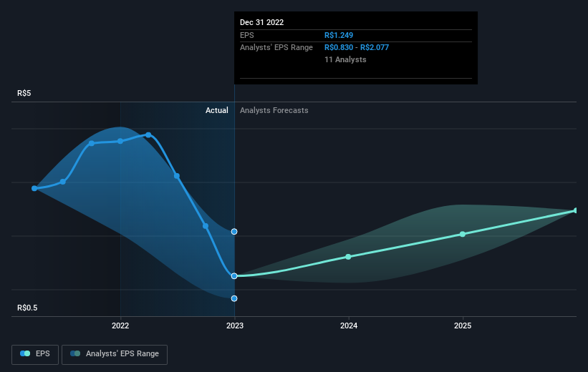Click the R$5 y-axis label
This screenshot has height=372, width=588.
[x=24, y=93]
